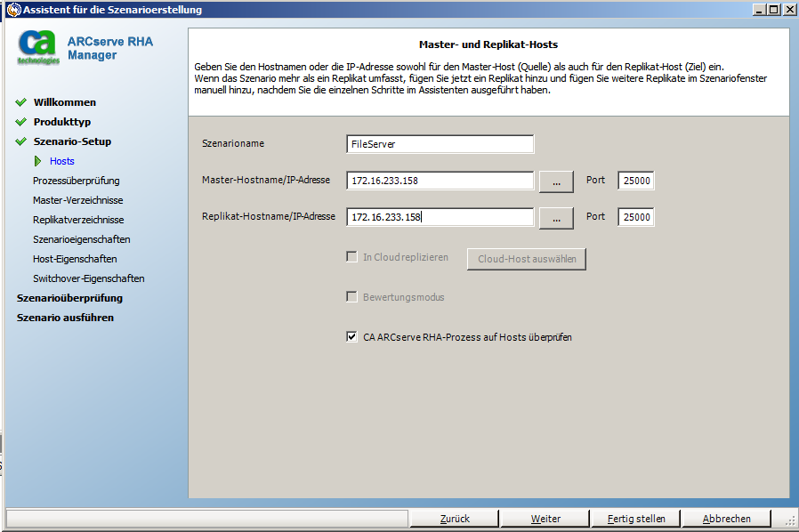Select Szenarioeigenschaften in the sidebar
The height and width of the screenshot is (532, 799).
point(82,239)
